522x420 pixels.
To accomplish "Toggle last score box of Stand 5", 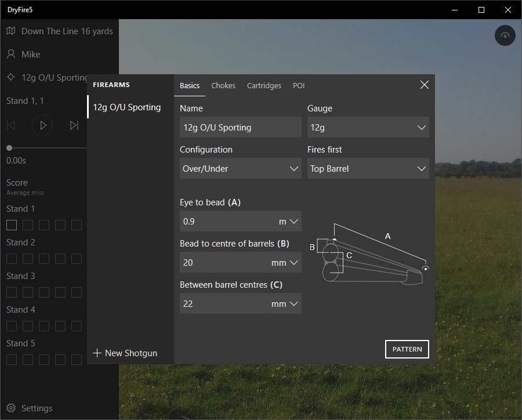I will pos(77,360).
